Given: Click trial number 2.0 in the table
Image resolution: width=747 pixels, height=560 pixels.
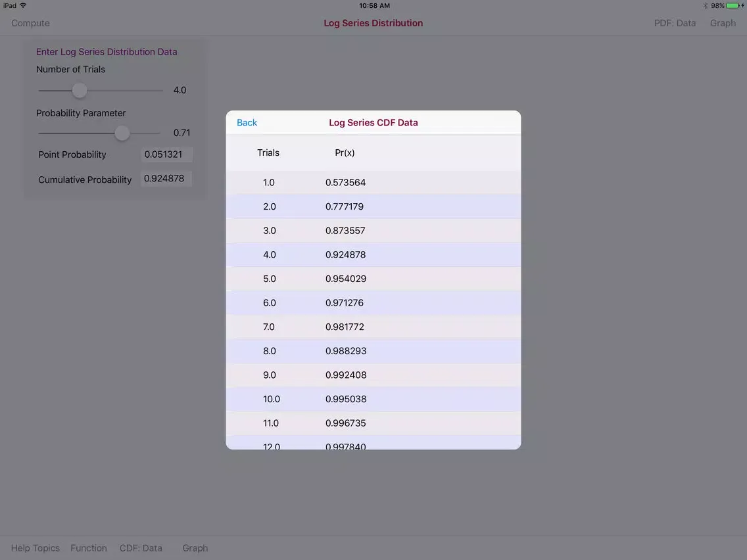Looking at the screenshot, I should [269, 206].
